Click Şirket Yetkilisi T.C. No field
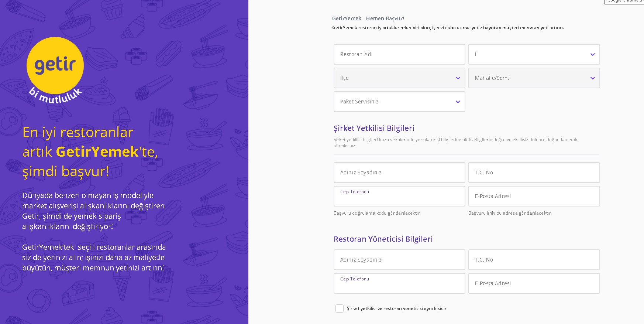Viewport: 644px width, 324px height. (x=534, y=173)
